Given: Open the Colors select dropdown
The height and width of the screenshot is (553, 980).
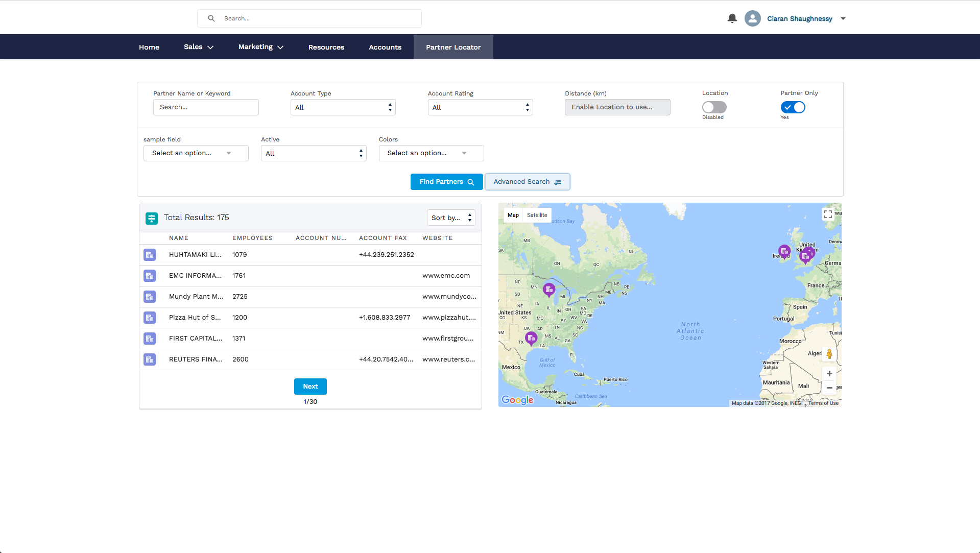Looking at the screenshot, I should [431, 153].
